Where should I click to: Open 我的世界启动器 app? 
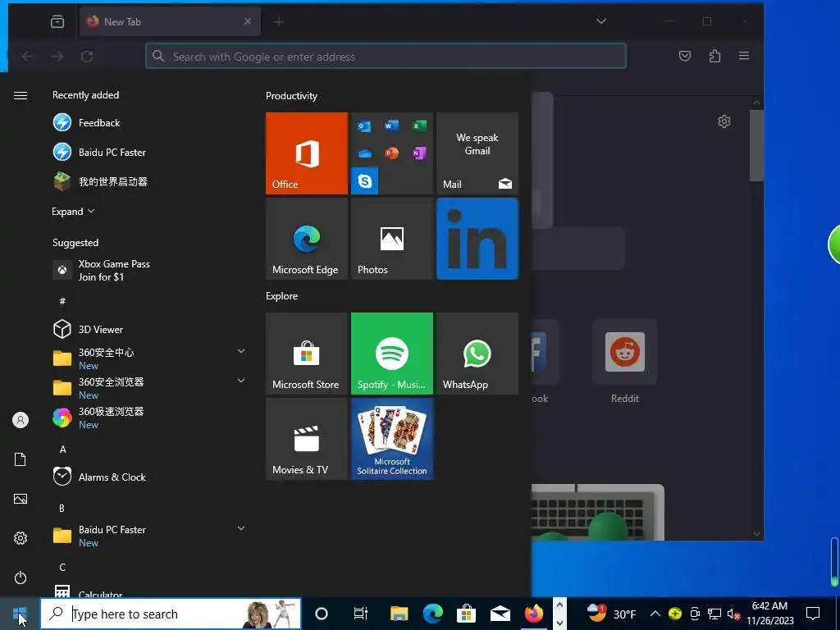150,181
